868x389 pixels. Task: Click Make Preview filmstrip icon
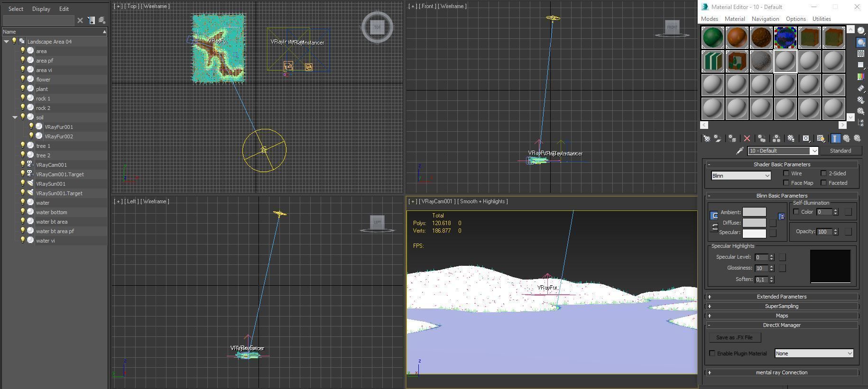[861, 88]
